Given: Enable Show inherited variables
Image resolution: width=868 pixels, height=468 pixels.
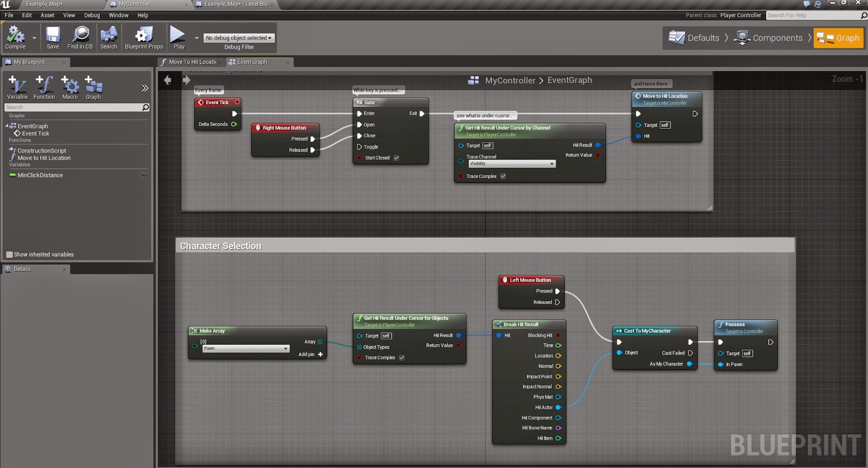Looking at the screenshot, I should [x=9, y=255].
